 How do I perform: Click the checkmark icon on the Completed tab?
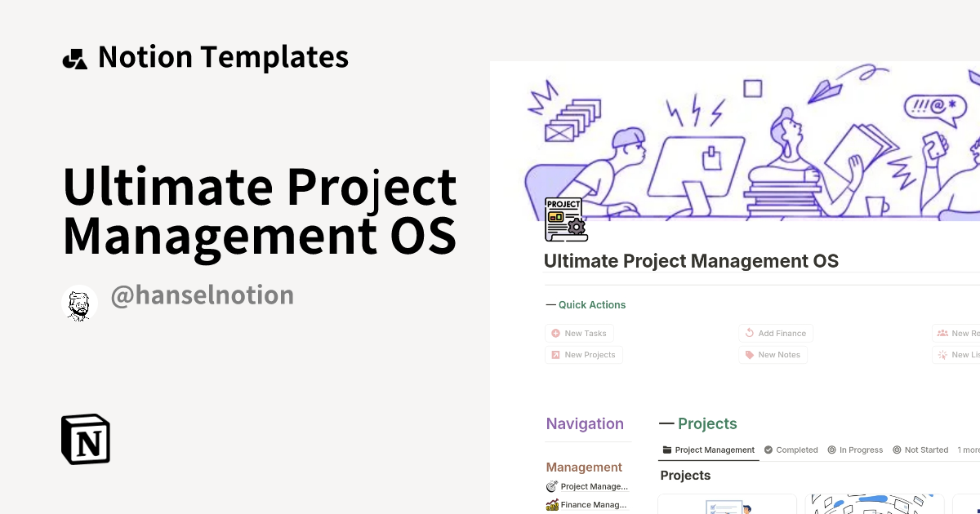767,450
